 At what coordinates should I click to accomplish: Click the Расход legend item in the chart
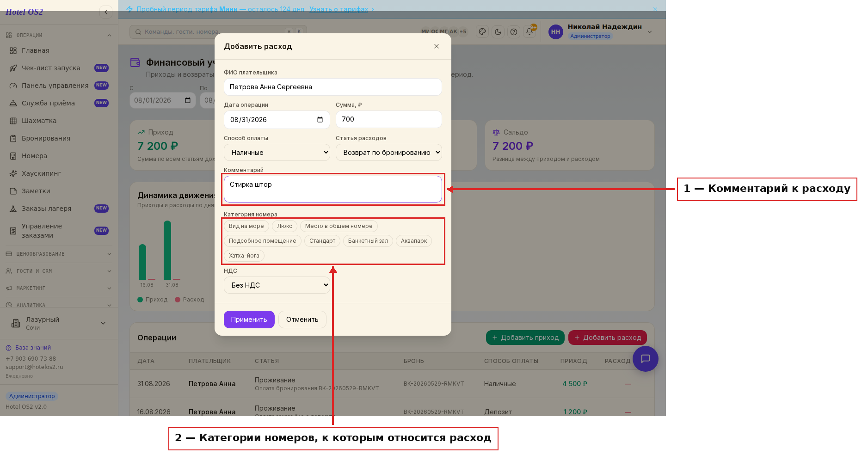[190, 300]
